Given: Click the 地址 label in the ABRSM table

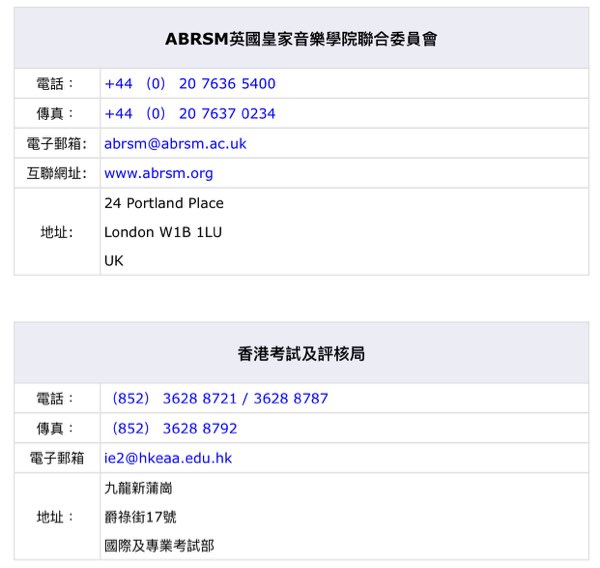Looking at the screenshot, I should (56, 233).
